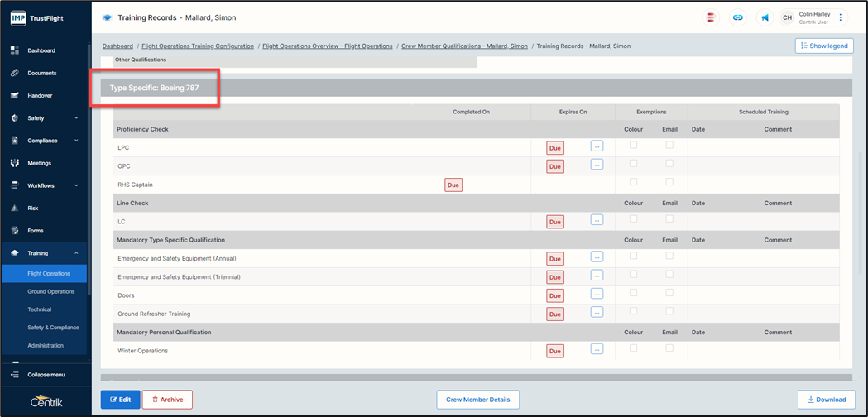Expand the Compliance sidebar section
The width and height of the screenshot is (868, 417).
click(x=76, y=141)
